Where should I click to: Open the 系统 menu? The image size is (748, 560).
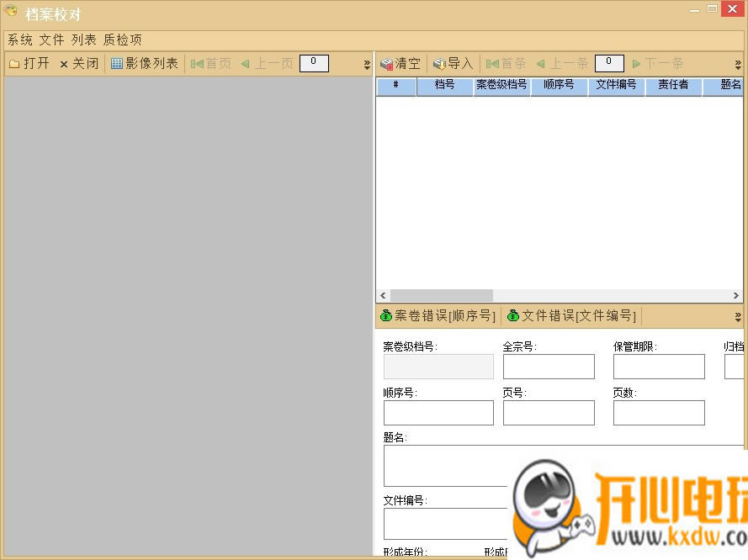point(19,39)
